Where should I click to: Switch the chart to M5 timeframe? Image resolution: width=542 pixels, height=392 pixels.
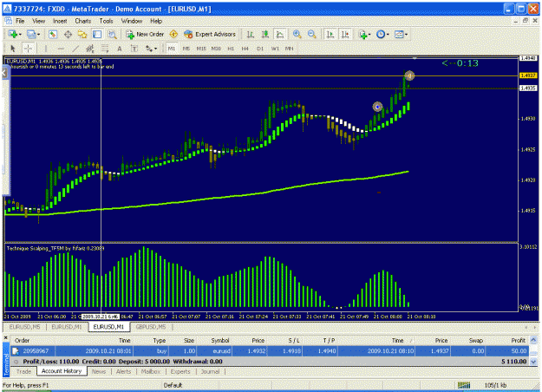[x=186, y=49]
